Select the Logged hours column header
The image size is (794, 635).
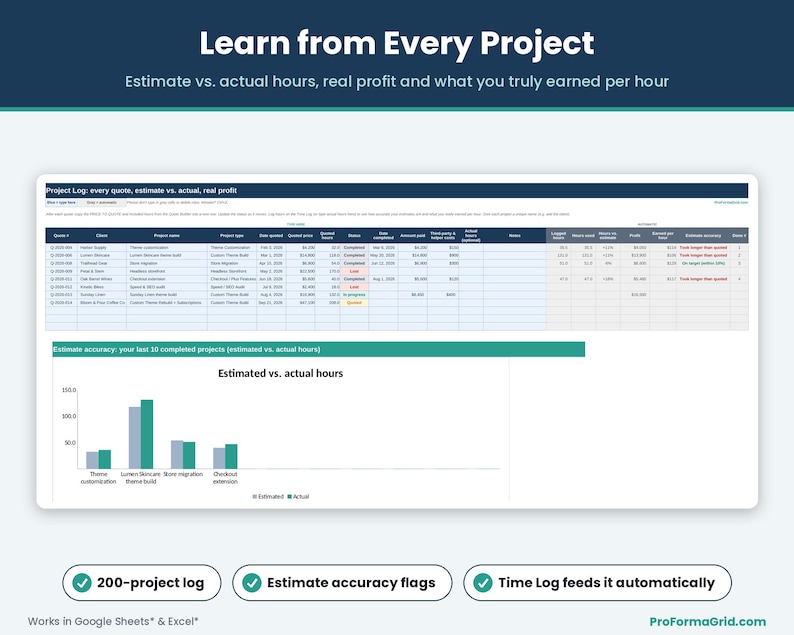559,235
